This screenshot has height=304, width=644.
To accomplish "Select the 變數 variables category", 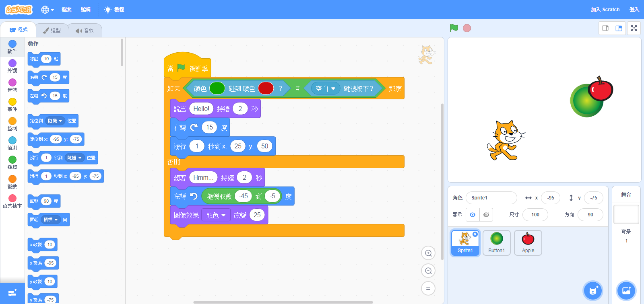I will (x=12, y=182).
